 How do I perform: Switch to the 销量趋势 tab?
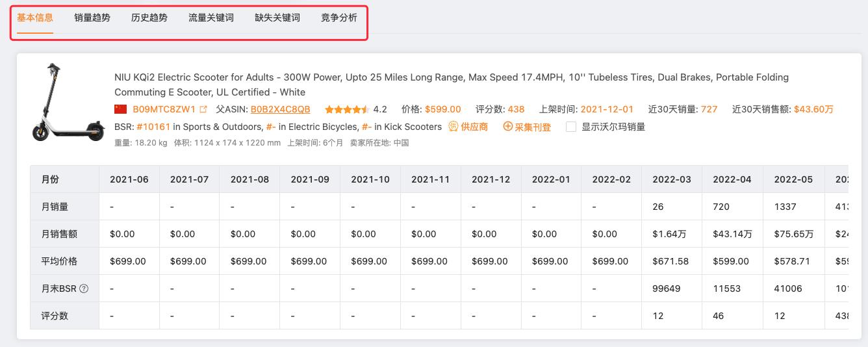92,18
